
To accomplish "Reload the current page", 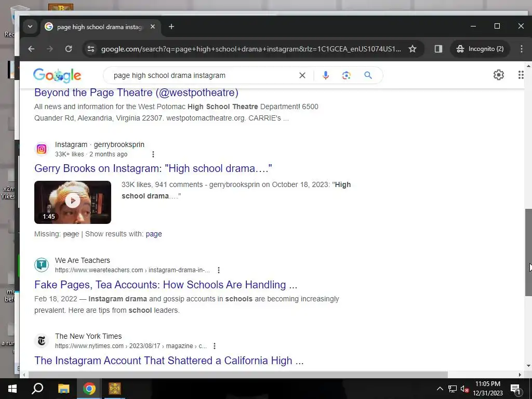I will (69, 49).
